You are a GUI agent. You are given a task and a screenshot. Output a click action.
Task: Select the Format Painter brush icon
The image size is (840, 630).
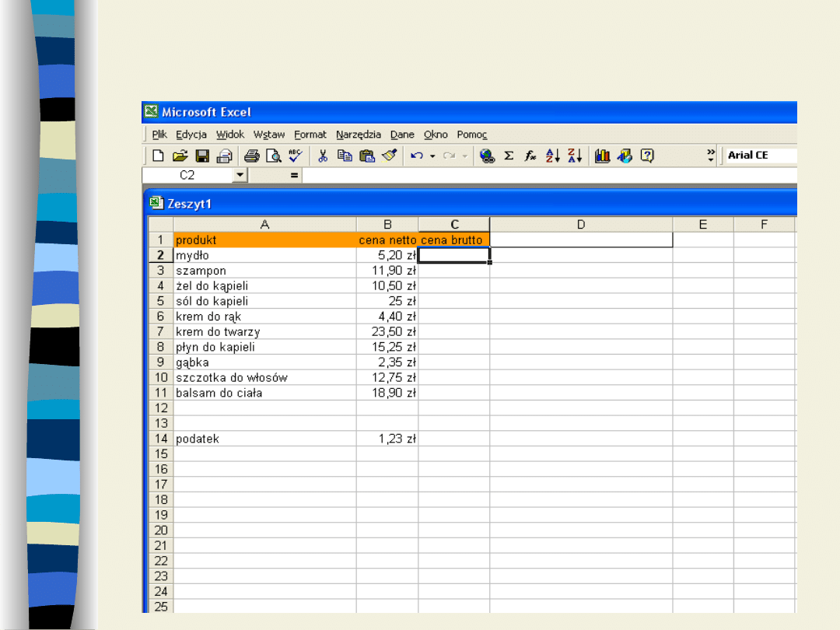click(390, 156)
